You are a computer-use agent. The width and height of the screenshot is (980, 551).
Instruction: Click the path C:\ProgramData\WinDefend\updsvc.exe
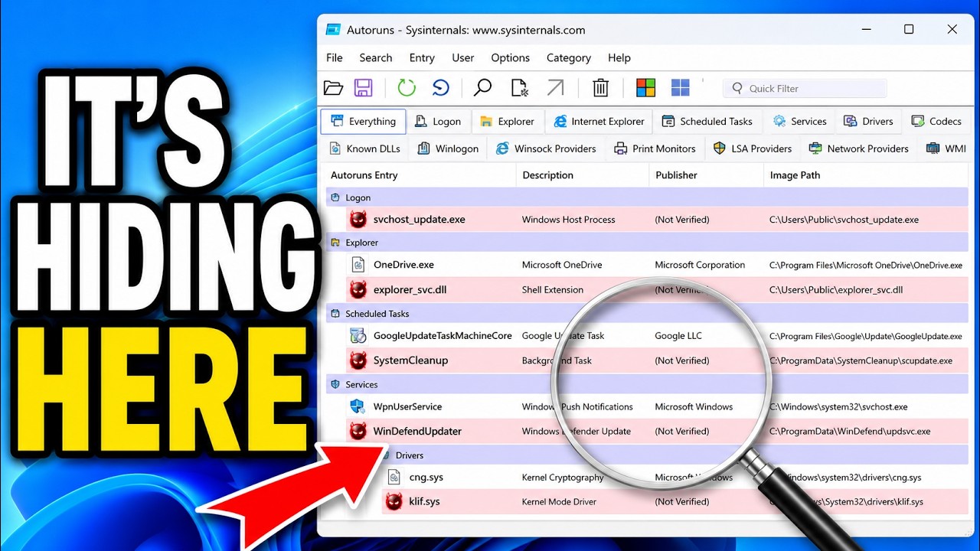(x=850, y=432)
